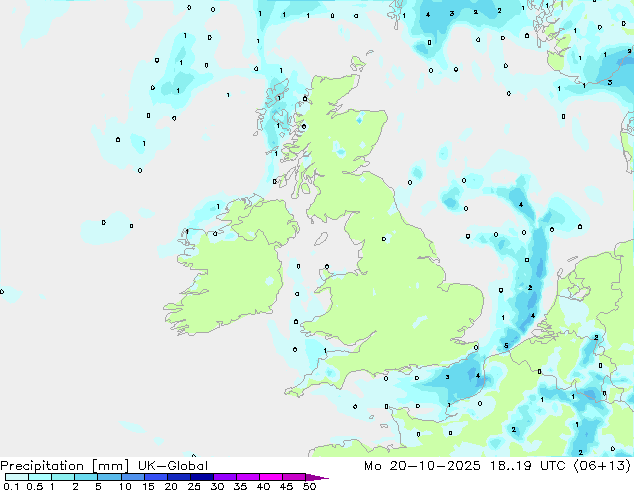Click the '0.1' legend scale label

[x=11, y=486]
